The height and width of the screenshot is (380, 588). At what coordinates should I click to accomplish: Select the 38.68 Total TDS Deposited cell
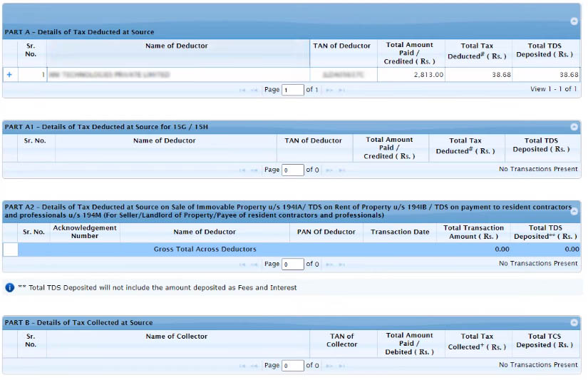point(546,75)
